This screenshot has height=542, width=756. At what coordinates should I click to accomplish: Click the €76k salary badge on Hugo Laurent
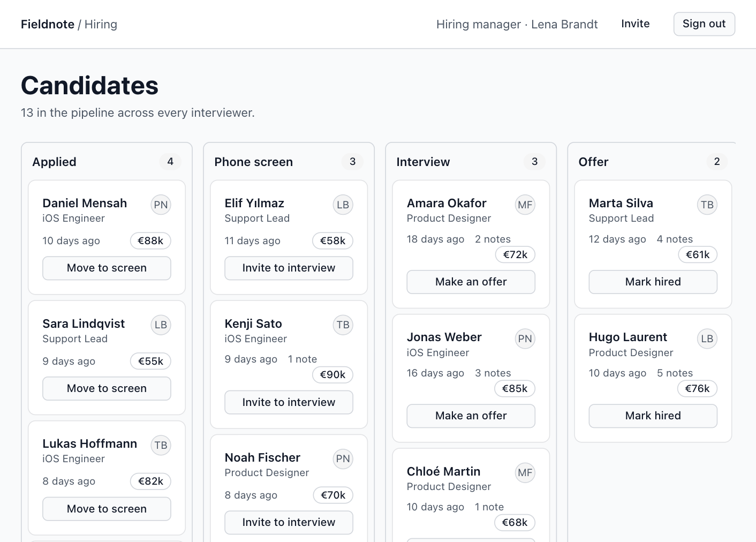pos(697,389)
